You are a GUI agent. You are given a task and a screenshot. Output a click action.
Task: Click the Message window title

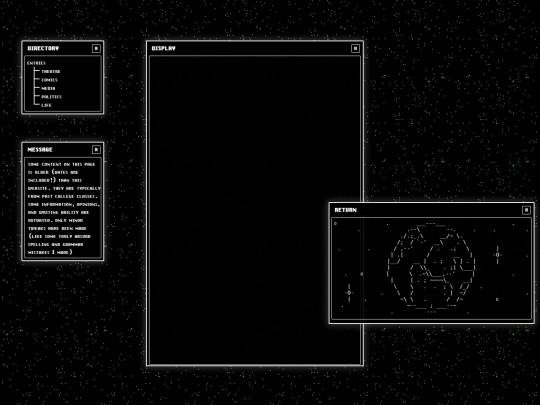coord(40,149)
